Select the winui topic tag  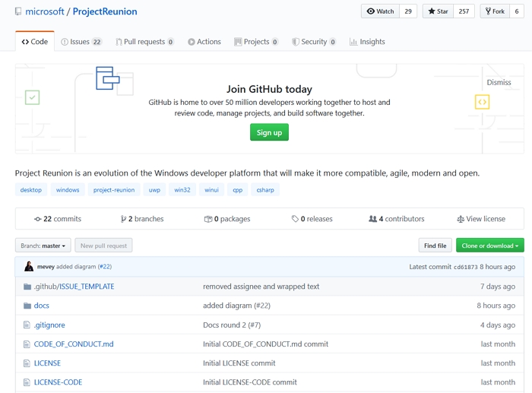pos(211,190)
